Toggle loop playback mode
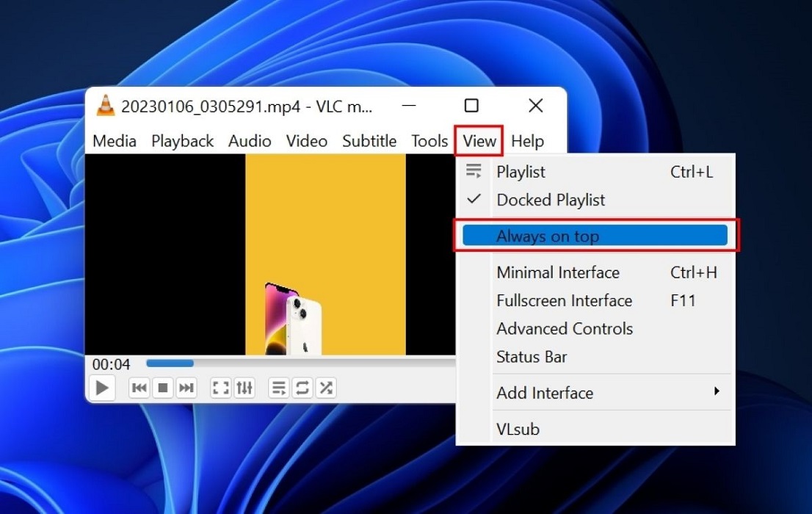 tap(302, 388)
